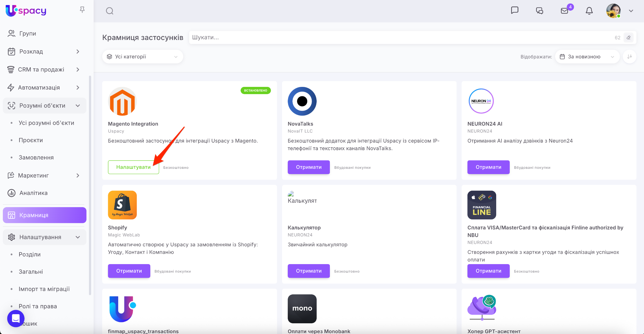Open the messenger chat bubble icon
The width and height of the screenshot is (644, 334).
tap(514, 10)
